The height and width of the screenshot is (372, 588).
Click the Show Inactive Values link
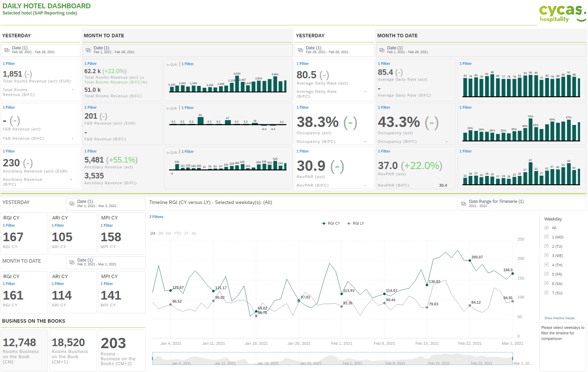pos(559,318)
